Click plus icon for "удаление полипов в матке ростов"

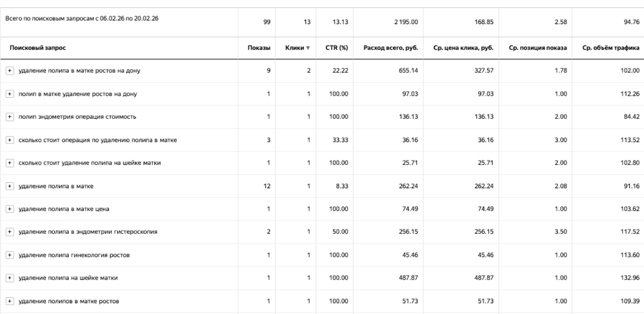tap(9, 302)
